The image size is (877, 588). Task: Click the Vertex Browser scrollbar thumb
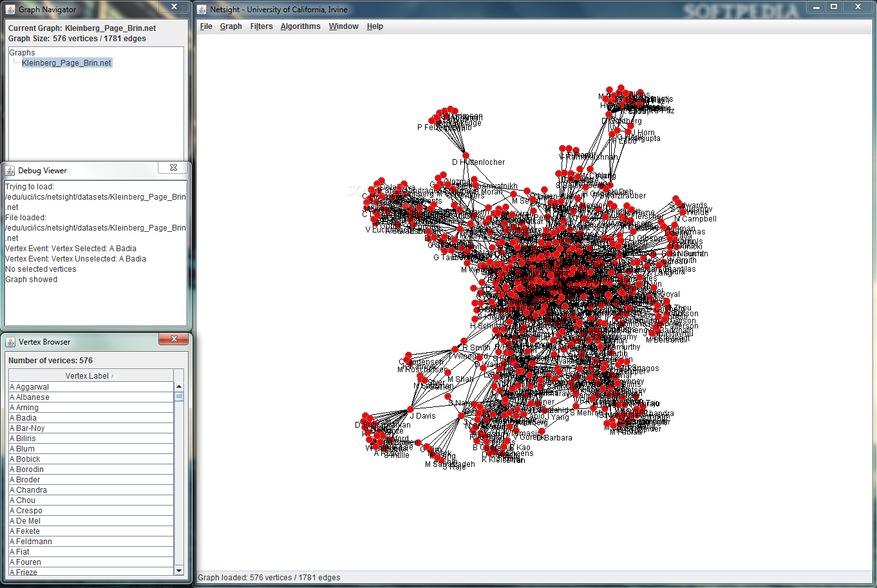[x=179, y=397]
